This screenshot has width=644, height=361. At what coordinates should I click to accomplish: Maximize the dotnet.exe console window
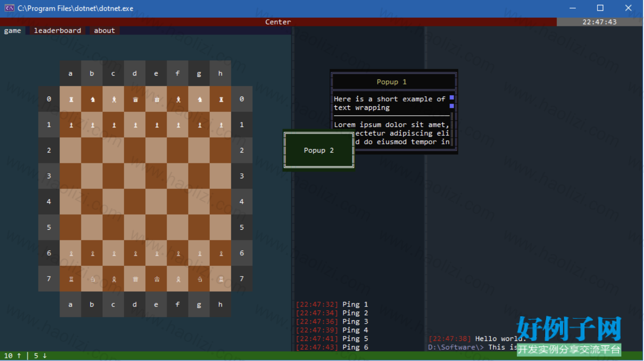[600, 8]
